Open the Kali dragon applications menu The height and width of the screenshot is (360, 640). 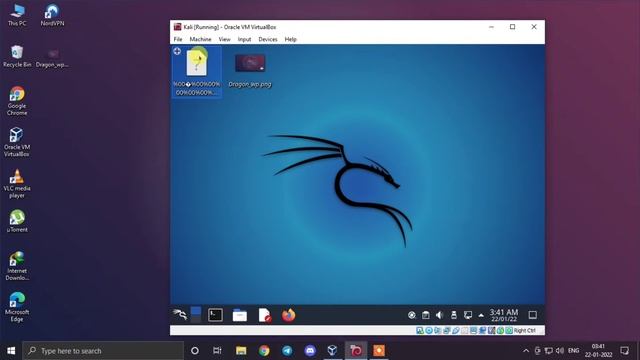pyautogui.click(x=180, y=315)
